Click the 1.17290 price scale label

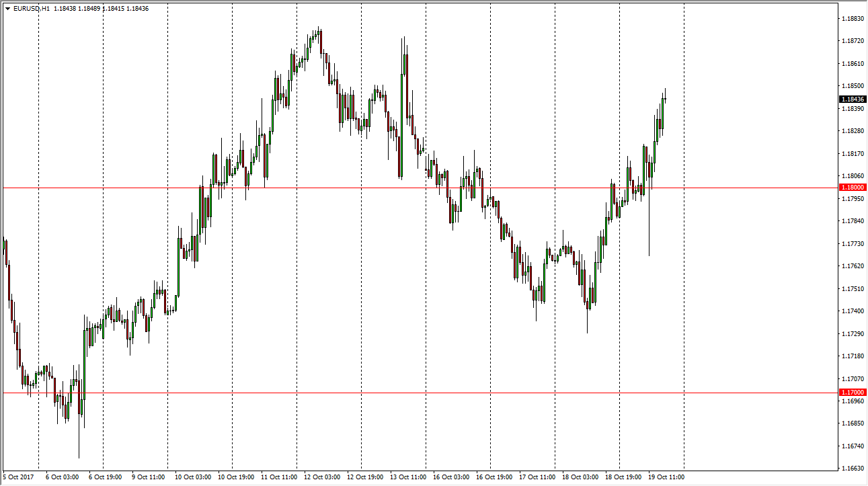(852, 333)
